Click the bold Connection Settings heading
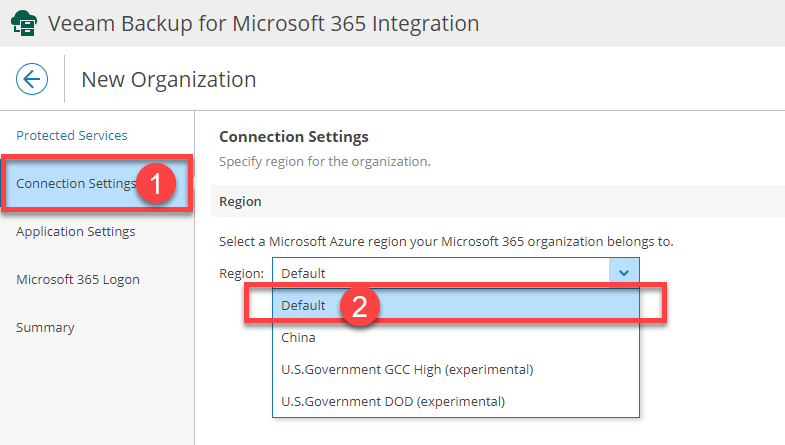This screenshot has height=445, width=785. pos(294,137)
